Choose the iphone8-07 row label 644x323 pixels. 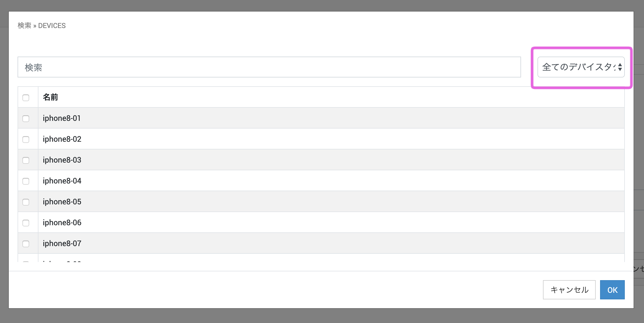coord(62,244)
